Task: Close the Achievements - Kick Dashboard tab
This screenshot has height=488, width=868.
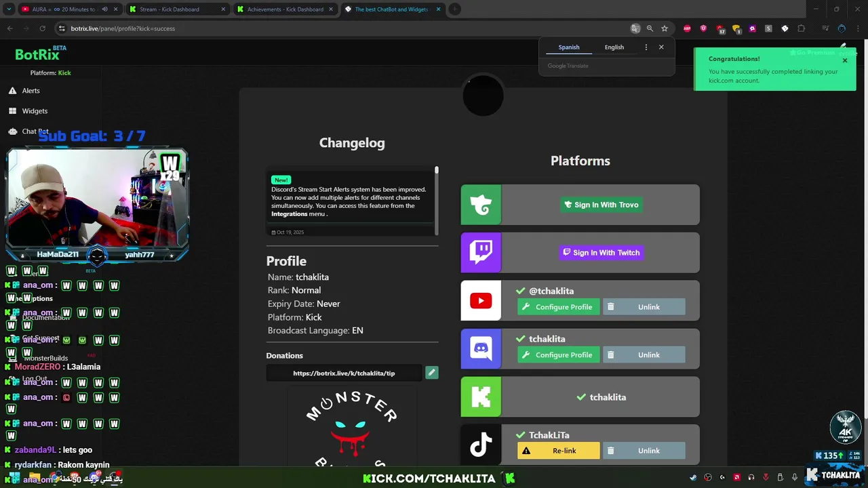Action: [x=330, y=9]
